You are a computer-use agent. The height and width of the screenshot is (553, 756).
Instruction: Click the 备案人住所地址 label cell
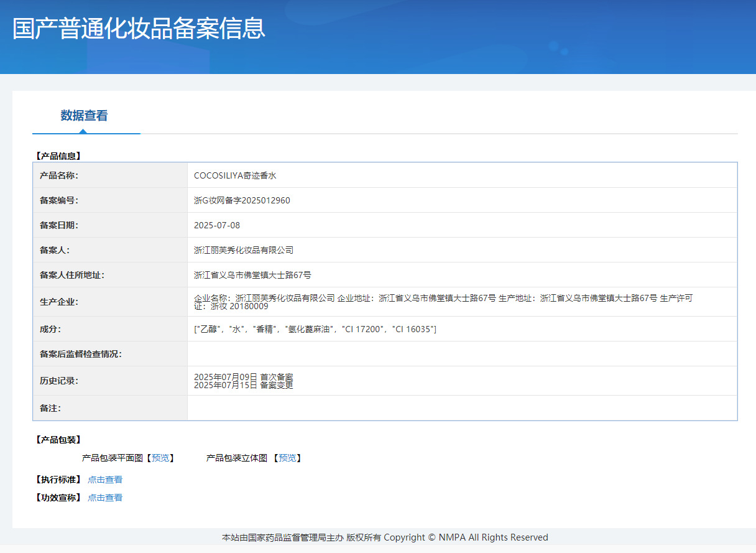[x=110, y=275]
